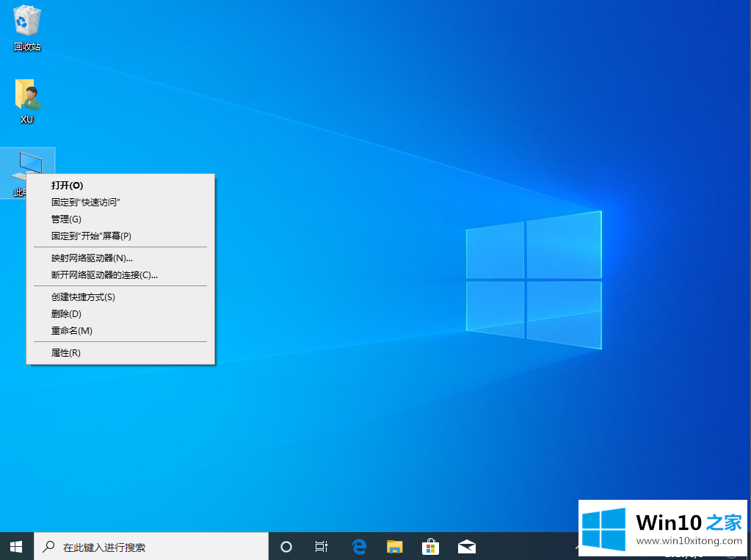Click 管理(G) in the context menu
This screenshot has width=751, height=560.
[66, 219]
